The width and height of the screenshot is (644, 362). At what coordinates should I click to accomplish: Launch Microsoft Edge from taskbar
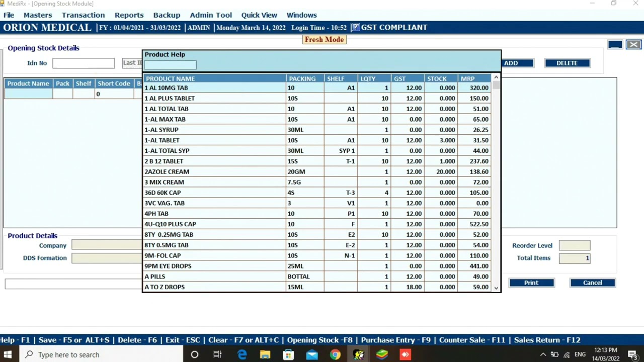coord(242,354)
